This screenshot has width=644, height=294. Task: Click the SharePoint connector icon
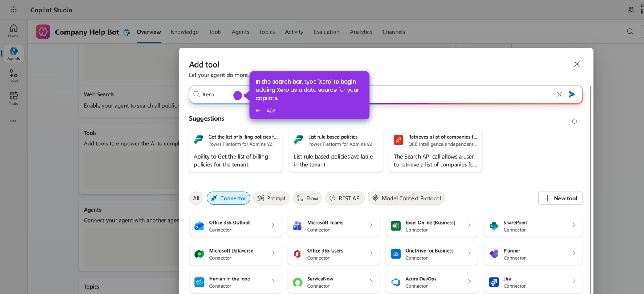[x=494, y=226]
